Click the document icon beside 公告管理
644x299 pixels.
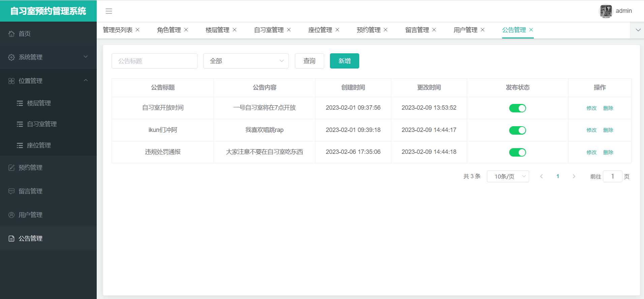11,239
